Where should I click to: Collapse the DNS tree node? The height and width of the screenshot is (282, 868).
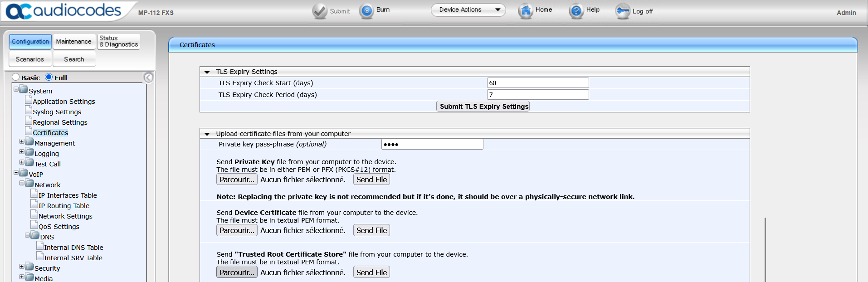tap(27, 235)
